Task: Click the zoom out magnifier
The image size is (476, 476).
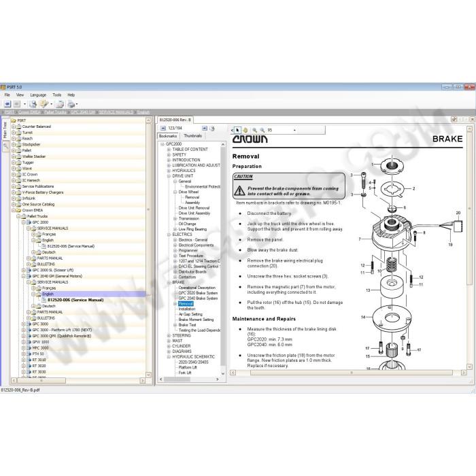Action: coord(262,131)
